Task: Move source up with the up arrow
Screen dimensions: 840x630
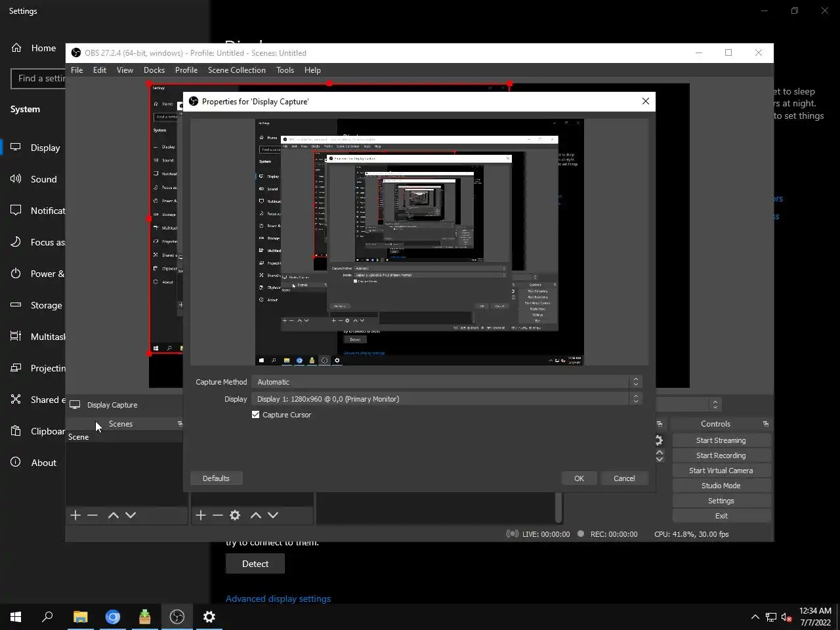Action: click(x=256, y=515)
